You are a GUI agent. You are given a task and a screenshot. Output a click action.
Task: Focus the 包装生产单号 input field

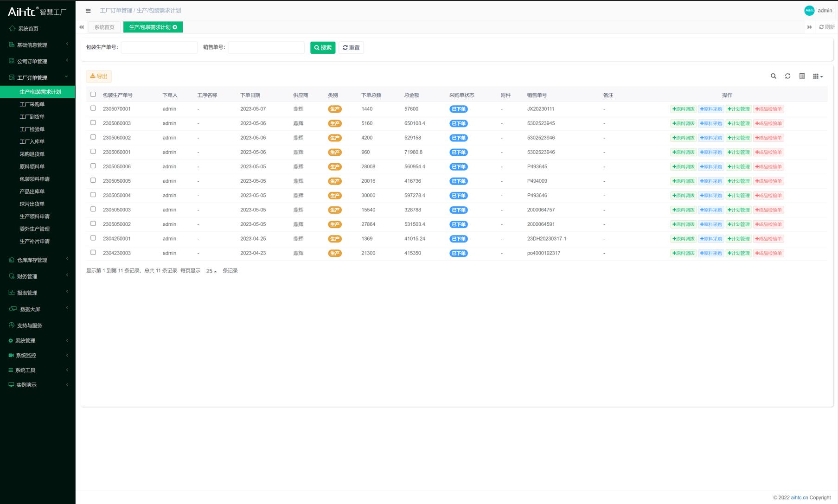point(159,48)
